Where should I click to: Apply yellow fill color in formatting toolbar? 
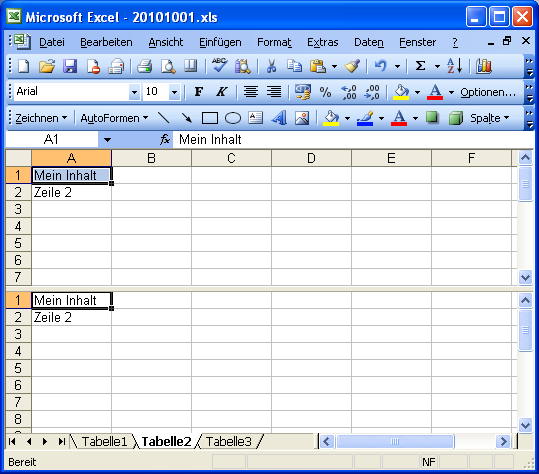[x=401, y=92]
